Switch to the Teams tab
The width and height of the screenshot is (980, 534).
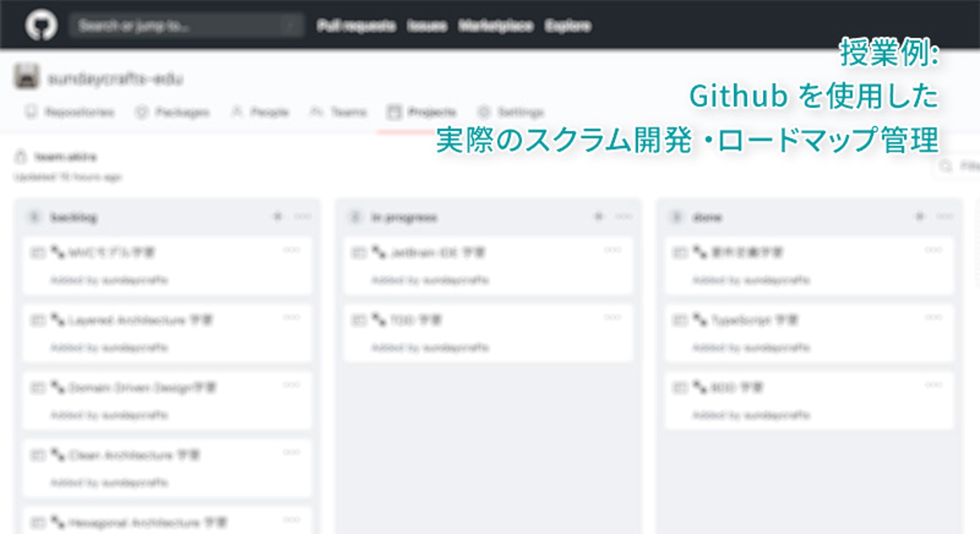pos(338,112)
